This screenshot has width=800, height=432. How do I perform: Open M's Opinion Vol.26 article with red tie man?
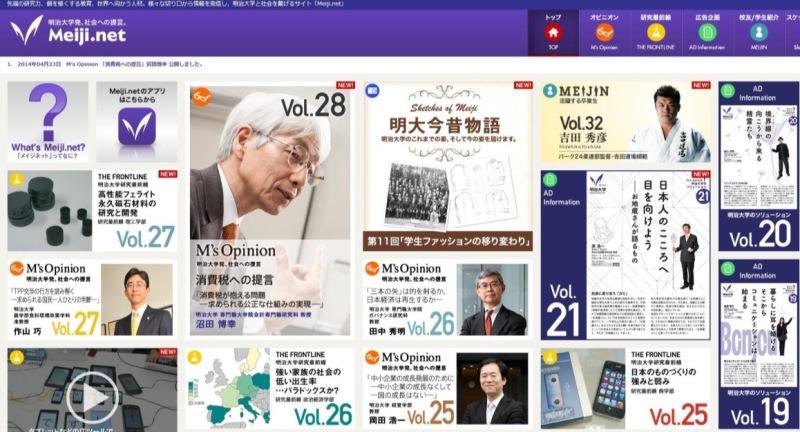(447, 299)
